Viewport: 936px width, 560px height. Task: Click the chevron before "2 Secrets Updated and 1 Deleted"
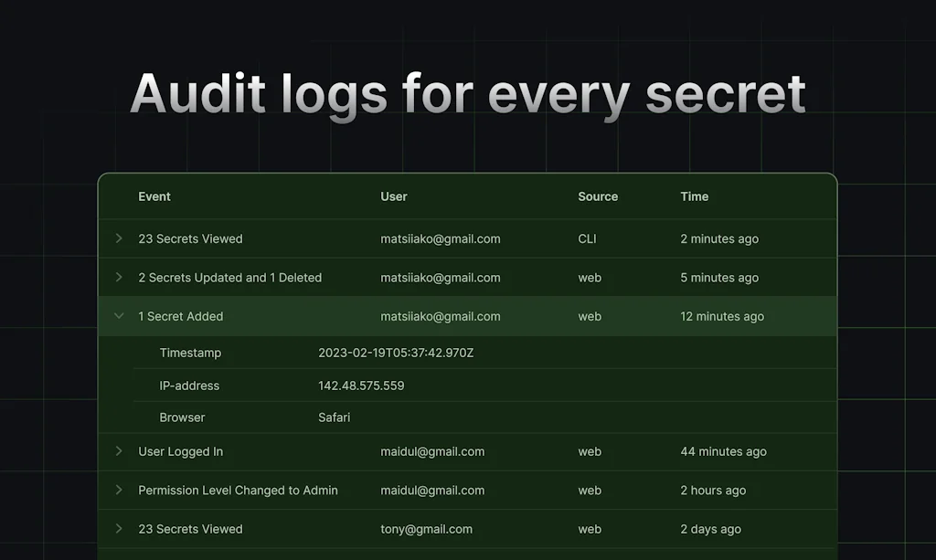click(119, 278)
